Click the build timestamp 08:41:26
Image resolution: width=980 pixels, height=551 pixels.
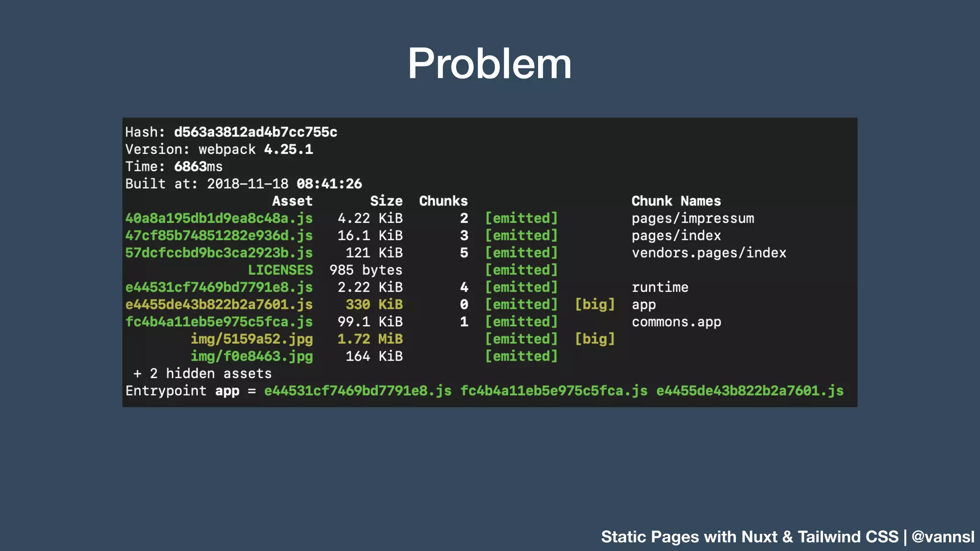(329, 184)
